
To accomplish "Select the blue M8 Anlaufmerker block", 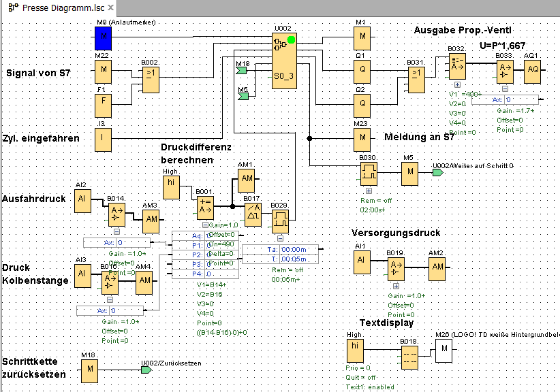I will [102, 37].
